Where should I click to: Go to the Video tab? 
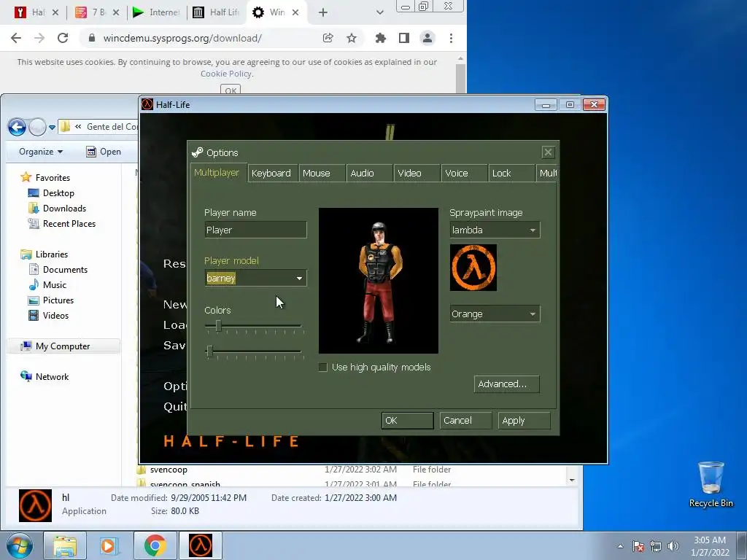pyautogui.click(x=417, y=174)
